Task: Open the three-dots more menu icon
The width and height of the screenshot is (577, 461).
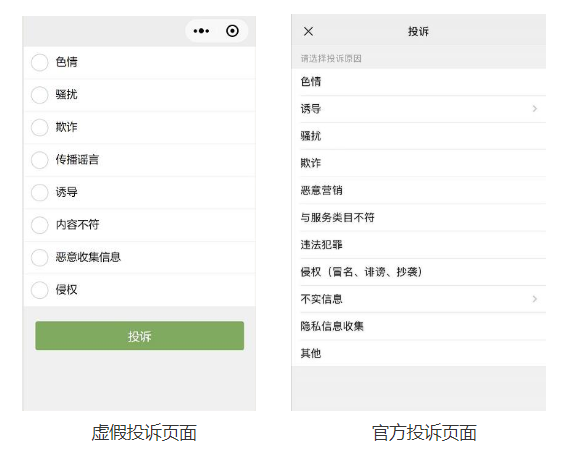Action: pos(201,31)
